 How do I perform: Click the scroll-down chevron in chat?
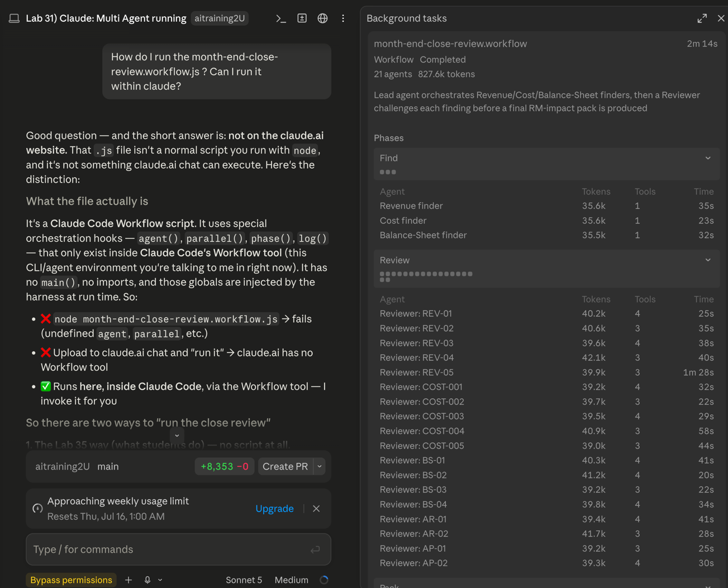pos(177,436)
